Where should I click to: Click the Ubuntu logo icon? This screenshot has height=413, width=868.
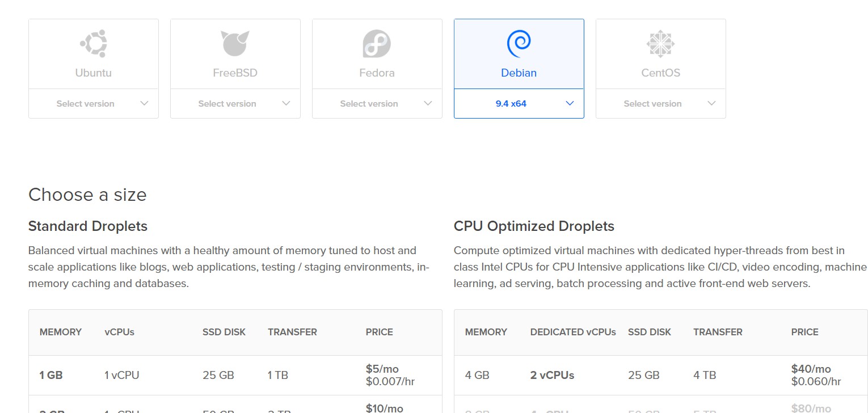click(x=94, y=44)
